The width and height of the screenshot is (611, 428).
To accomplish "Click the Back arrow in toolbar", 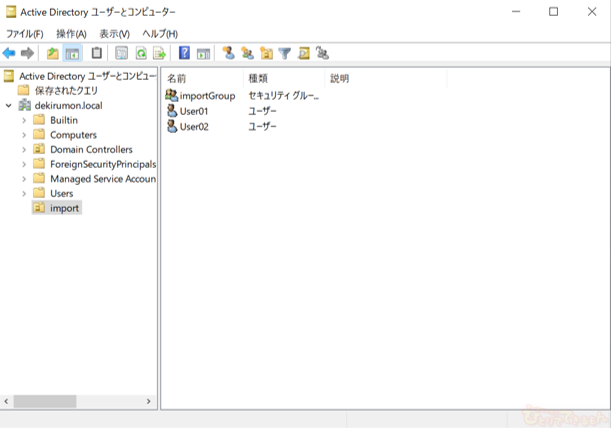I will pyautogui.click(x=9, y=53).
